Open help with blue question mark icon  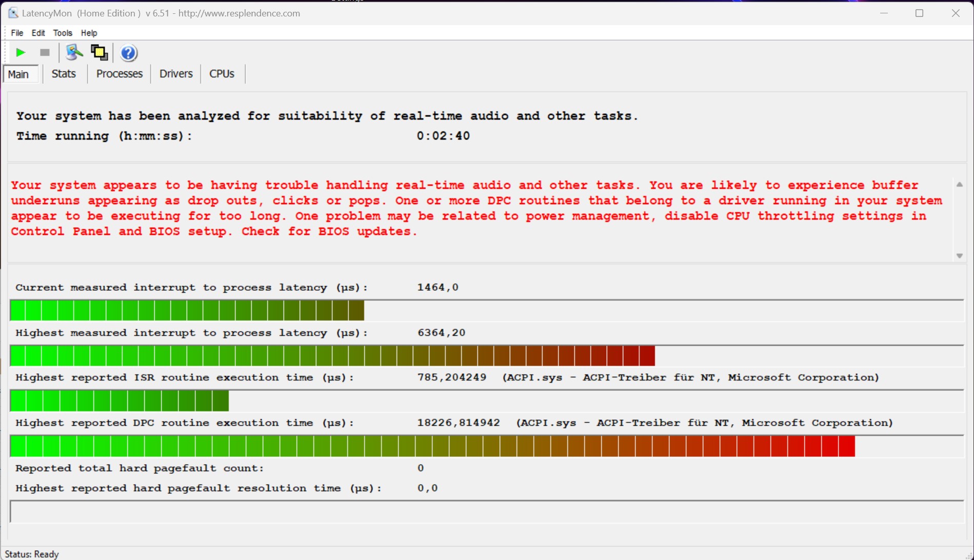click(128, 52)
